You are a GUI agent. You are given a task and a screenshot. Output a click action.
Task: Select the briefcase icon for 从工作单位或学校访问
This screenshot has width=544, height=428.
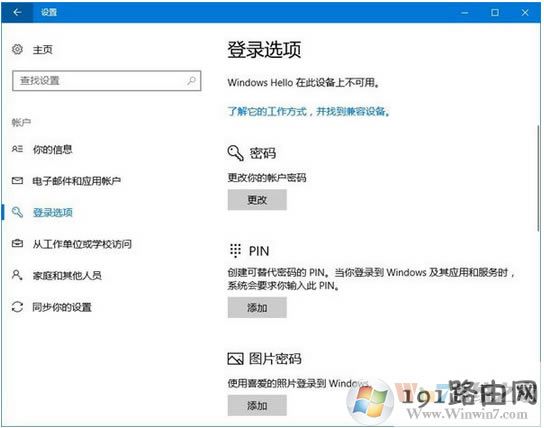[17, 243]
